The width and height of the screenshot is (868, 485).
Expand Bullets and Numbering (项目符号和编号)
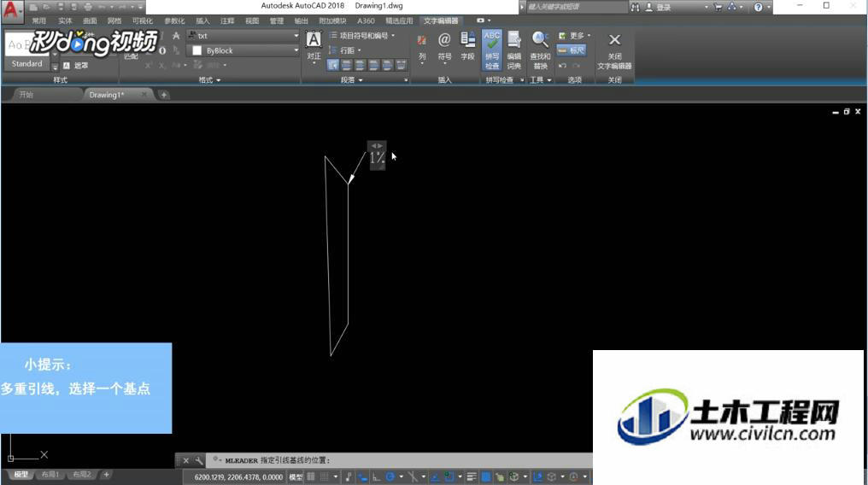click(x=362, y=35)
